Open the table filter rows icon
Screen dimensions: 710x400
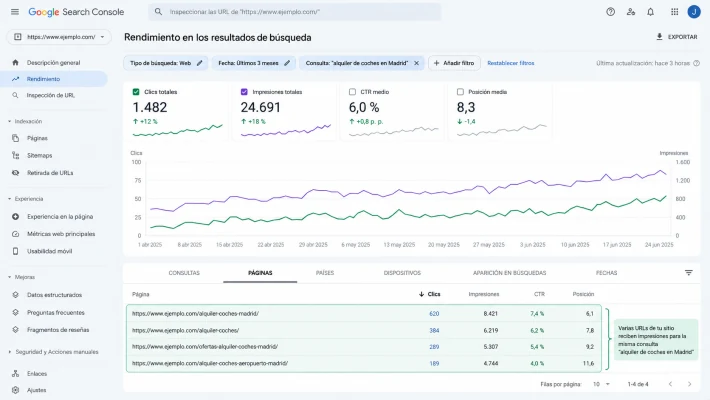click(x=689, y=273)
